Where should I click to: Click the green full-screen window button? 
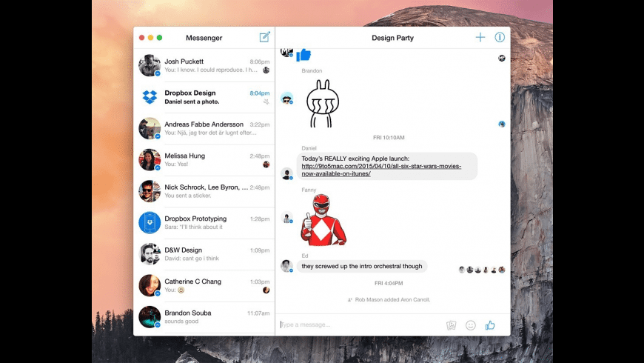tap(159, 37)
